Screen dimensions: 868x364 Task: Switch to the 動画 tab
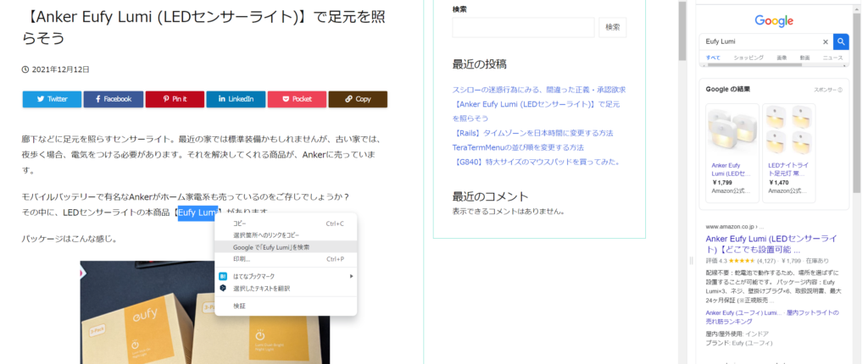[x=805, y=58]
